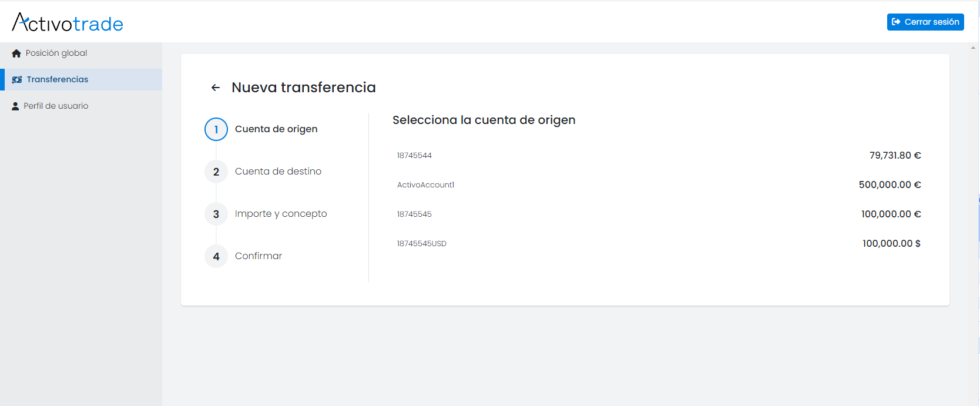
Task: Click Selecciona la cuenta de origen heading
Action: pyautogui.click(x=484, y=120)
